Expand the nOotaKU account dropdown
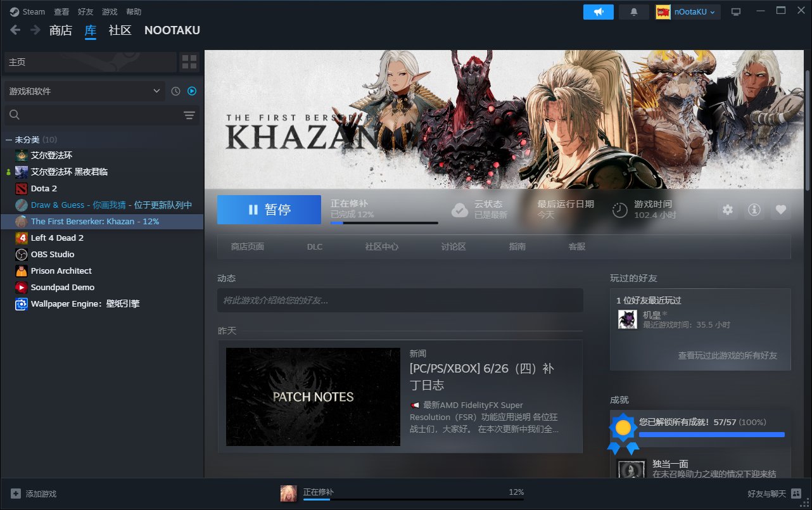The width and height of the screenshot is (812, 510). click(688, 11)
